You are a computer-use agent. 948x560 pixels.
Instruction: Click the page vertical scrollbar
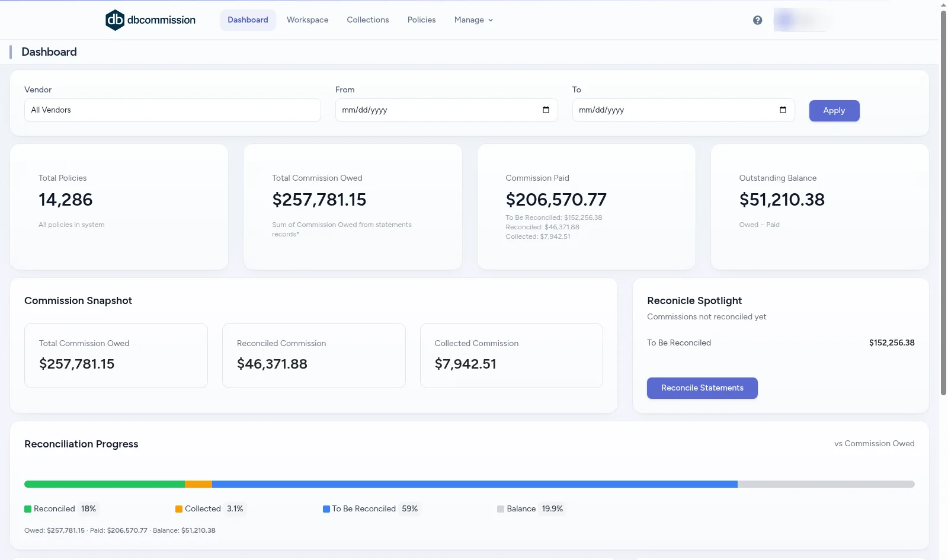[943, 201]
